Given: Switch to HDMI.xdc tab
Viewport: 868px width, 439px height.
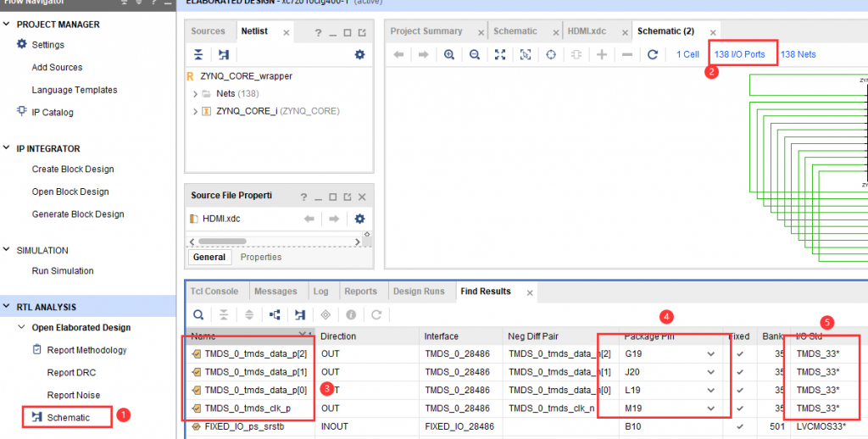Looking at the screenshot, I should click(587, 31).
